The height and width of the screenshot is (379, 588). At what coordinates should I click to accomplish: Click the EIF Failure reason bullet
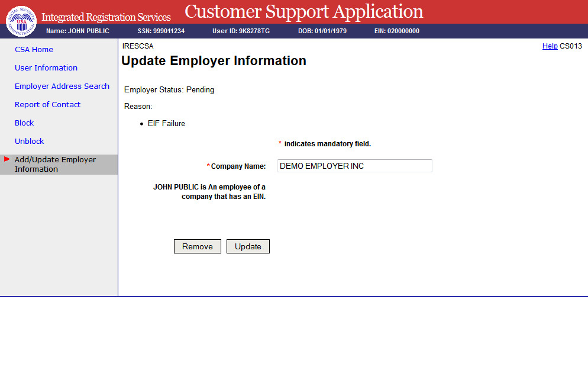pos(166,123)
